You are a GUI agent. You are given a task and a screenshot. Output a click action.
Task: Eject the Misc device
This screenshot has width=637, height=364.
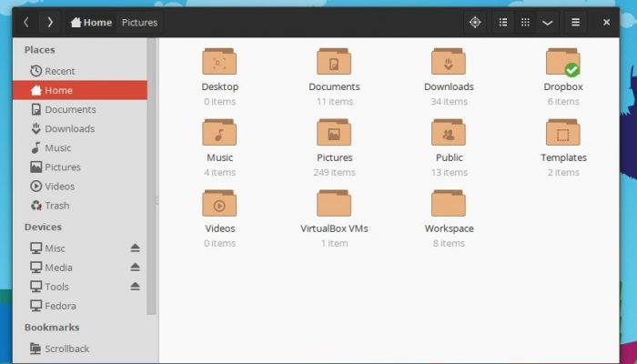coord(136,248)
